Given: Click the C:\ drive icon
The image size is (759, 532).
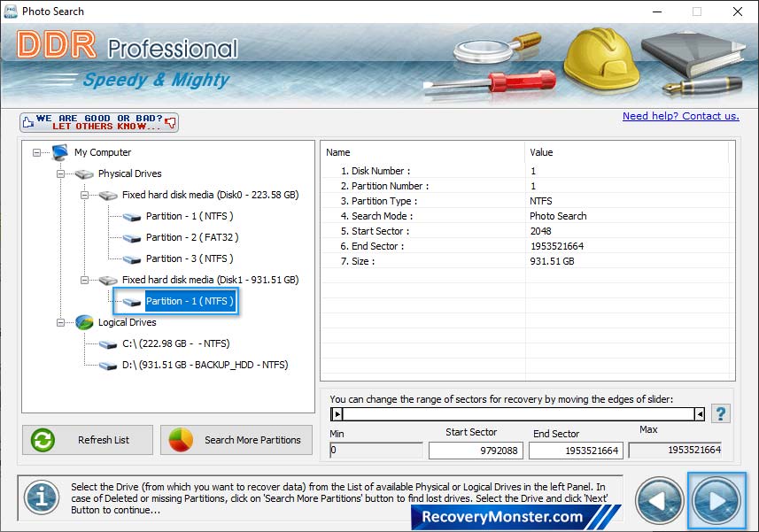Looking at the screenshot, I should pos(108,343).
